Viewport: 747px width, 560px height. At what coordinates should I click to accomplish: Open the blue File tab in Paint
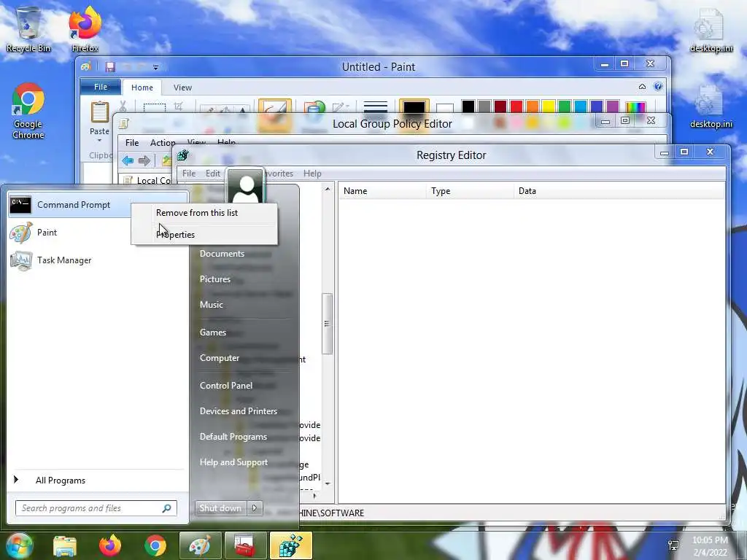101,87
